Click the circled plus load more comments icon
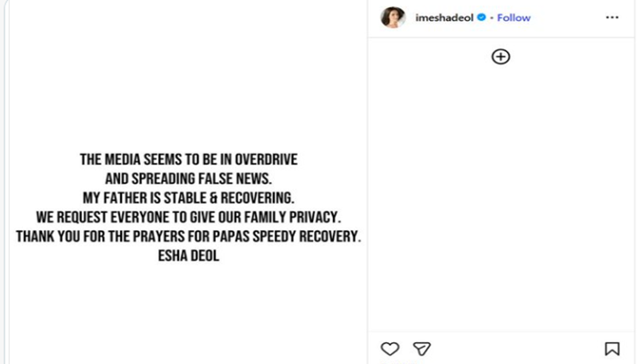This screenshot has height=364, width=637. 500,56
